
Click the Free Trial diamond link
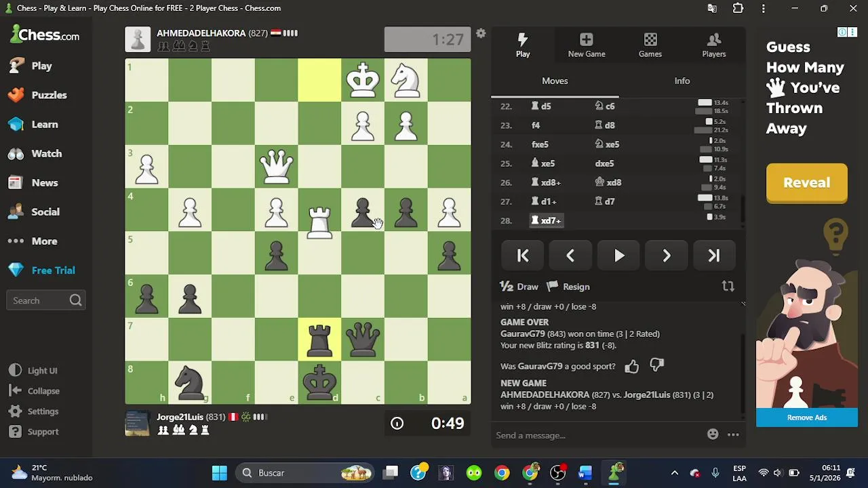43,270
